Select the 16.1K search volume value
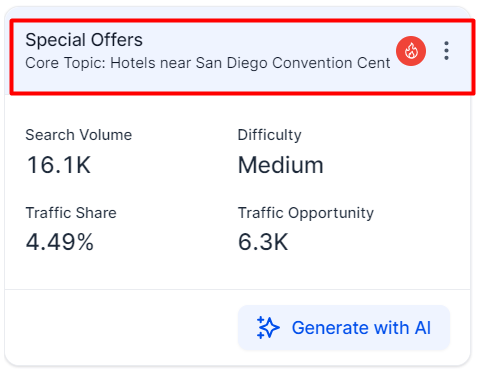 point(58,165)
